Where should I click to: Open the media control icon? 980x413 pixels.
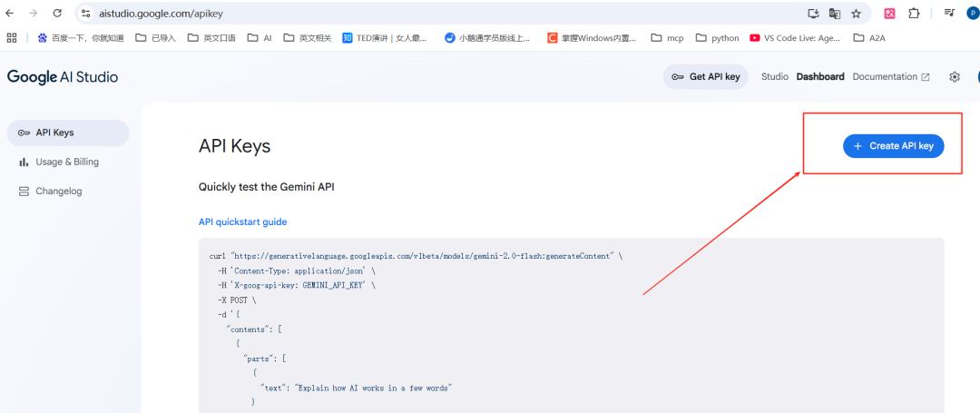click(x=950, y=13)
